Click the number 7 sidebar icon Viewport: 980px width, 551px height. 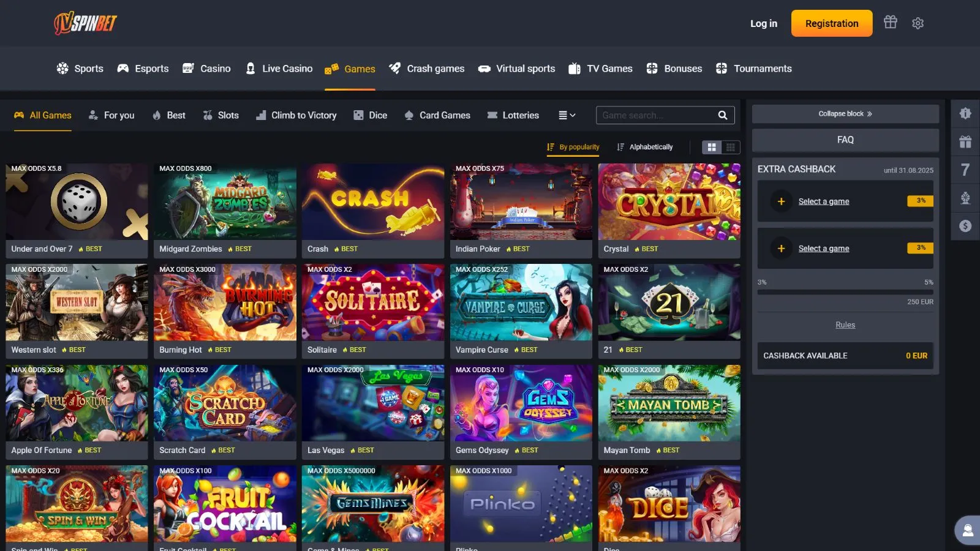[x=965, y=170]
